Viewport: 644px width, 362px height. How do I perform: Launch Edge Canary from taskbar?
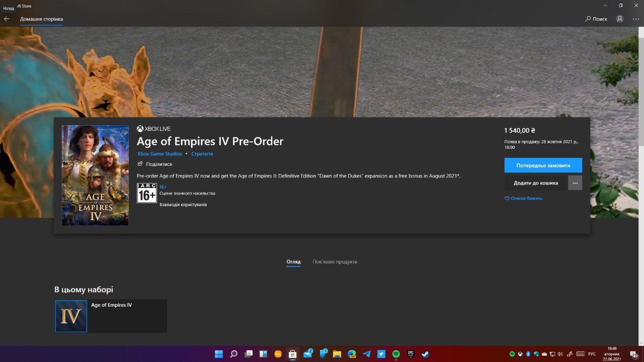(x=352, y=354)
